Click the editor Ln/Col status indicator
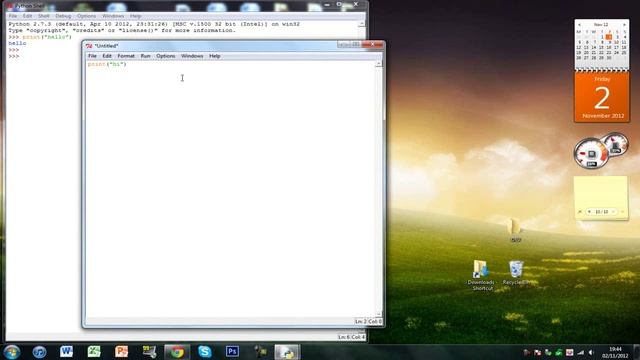The height and width of the screenshot is (360, 640). point(368,322)
